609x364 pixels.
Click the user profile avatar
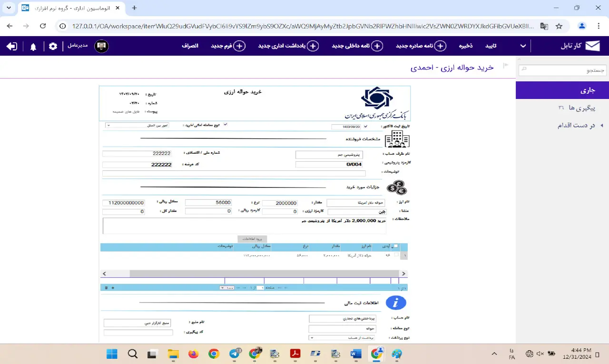pos(101,46)
